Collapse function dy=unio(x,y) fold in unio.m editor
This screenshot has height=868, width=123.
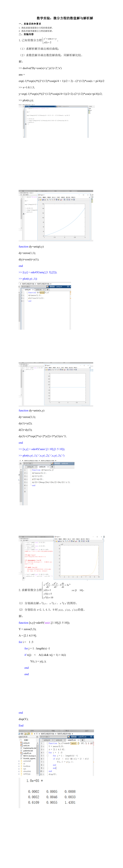31,470
